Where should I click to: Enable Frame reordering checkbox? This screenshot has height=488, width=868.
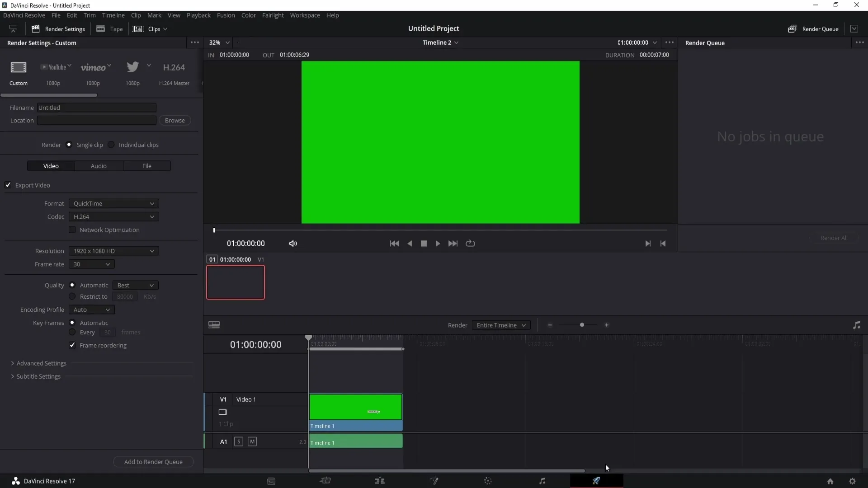[x=72, y=345]
